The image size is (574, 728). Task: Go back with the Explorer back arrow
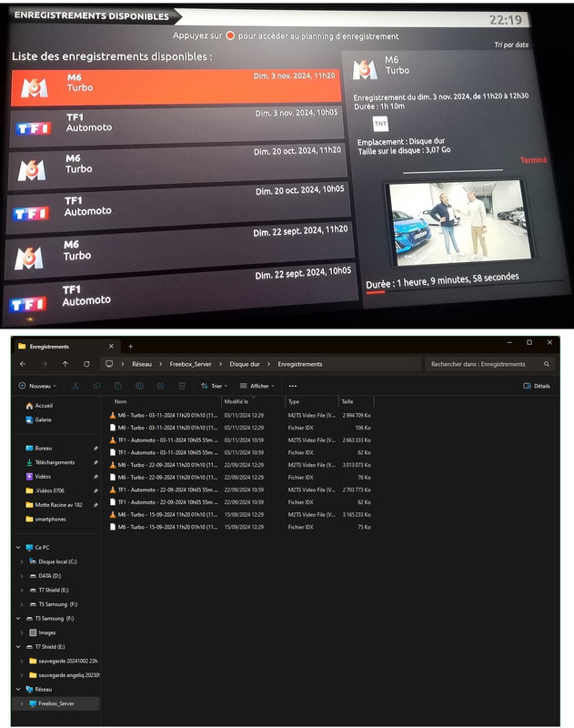point(23,364)
